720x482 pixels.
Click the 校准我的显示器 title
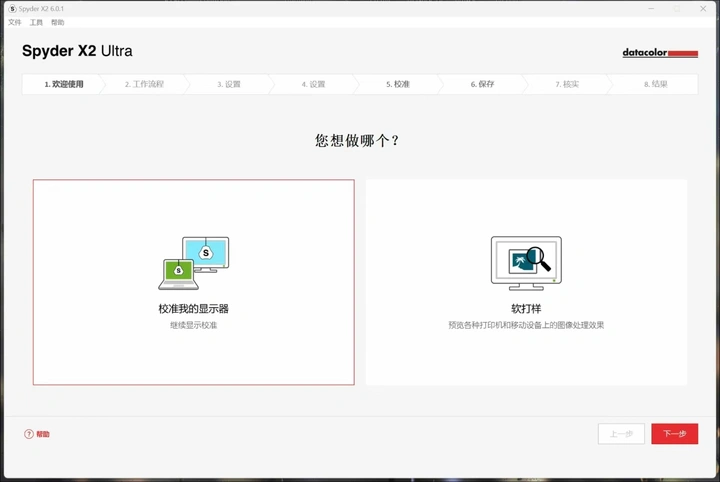pyautogui.click(x=193, y=309)
